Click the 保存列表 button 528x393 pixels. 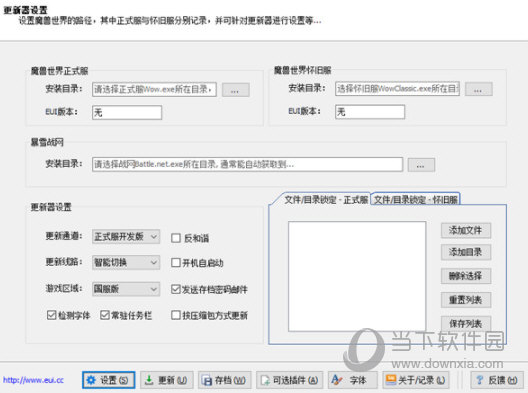click(466, 324)
